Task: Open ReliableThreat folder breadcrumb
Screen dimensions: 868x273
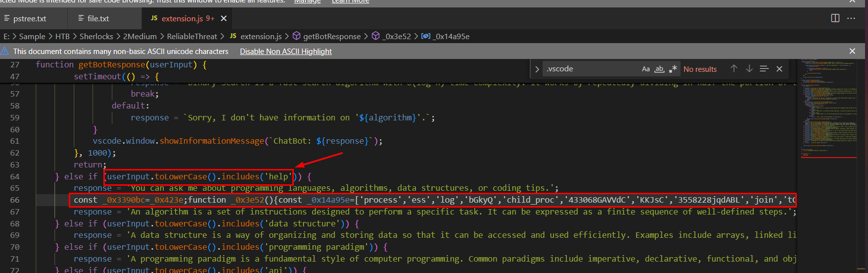Action: [x=192, y=37]
